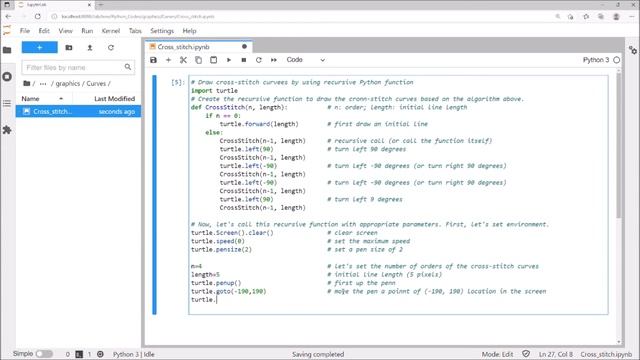Click Cross_stitch.ipynb in status bar

point(606,354)
